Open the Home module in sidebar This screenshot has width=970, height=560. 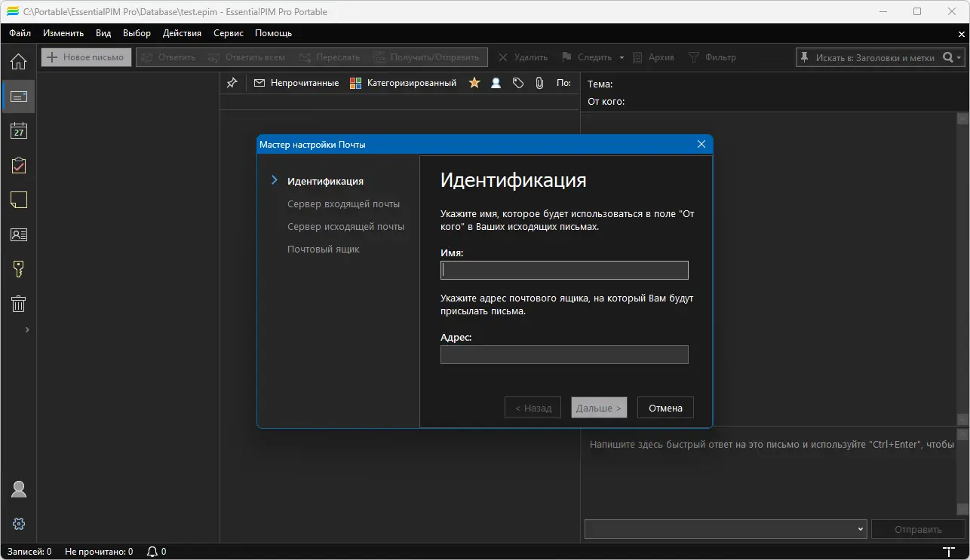[x=18, y=61]
